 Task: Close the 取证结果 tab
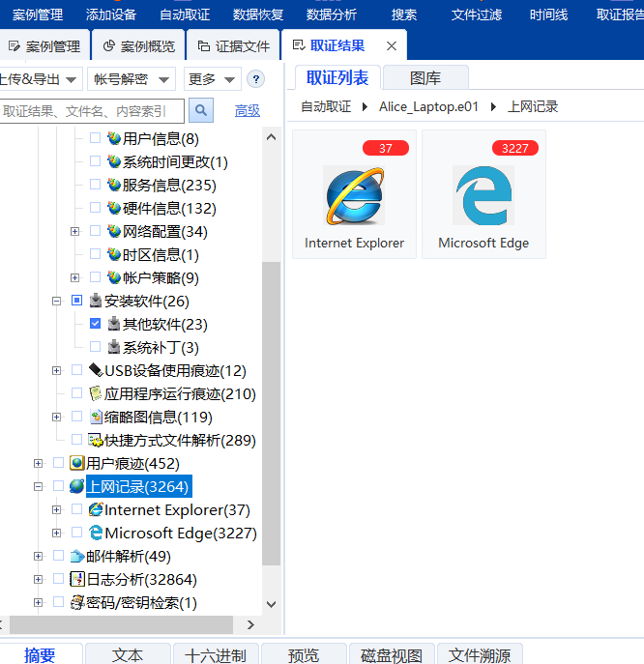click(x=392, y=45)
